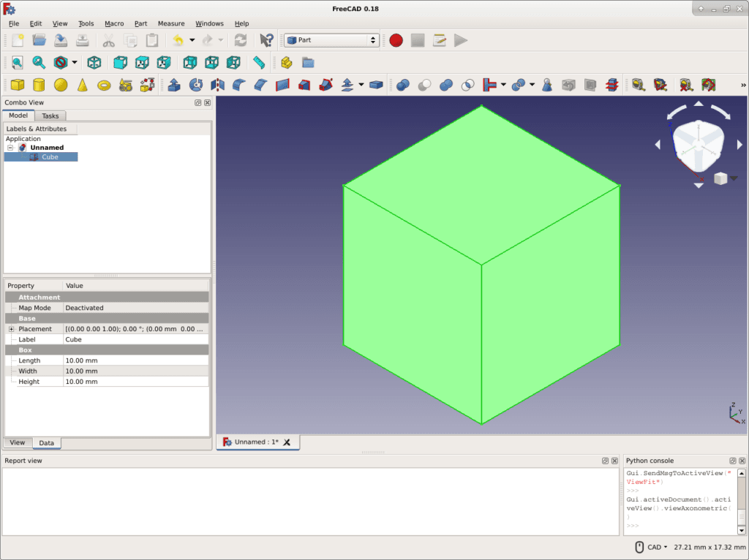Switch to the Tasks tab

coord(50,116)
